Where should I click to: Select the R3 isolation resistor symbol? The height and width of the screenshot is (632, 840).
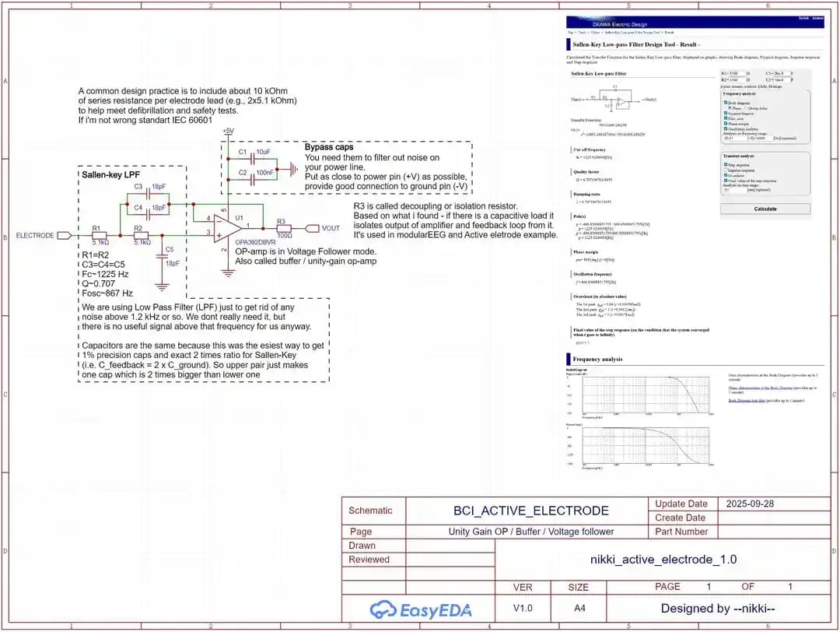[282, 228]
